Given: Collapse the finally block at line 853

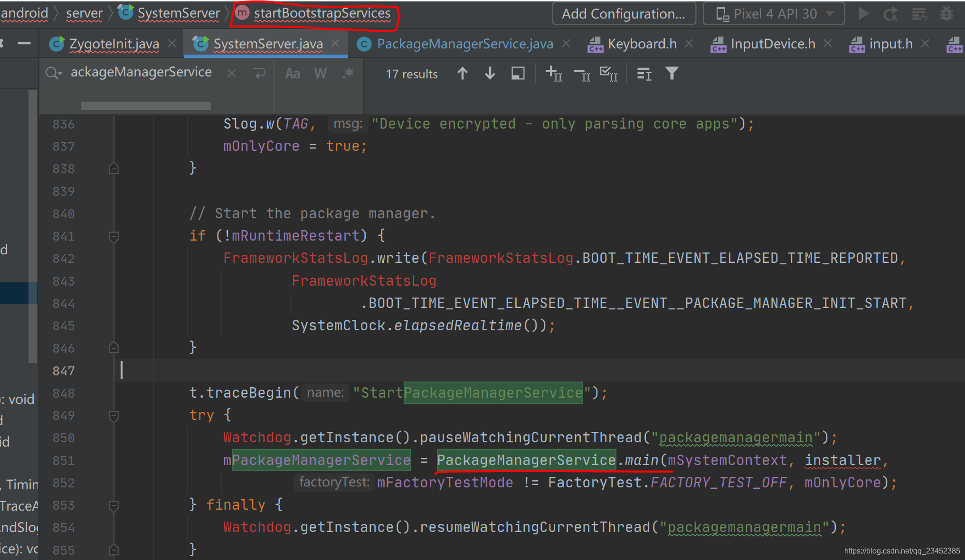Looking at the screenshot, I should coord(114,505).
